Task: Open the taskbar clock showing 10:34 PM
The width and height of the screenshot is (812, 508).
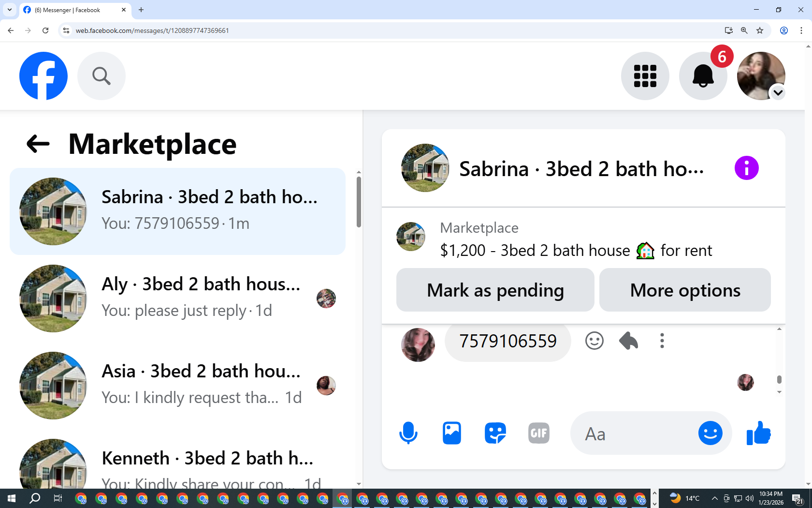Action: [771, 498]
